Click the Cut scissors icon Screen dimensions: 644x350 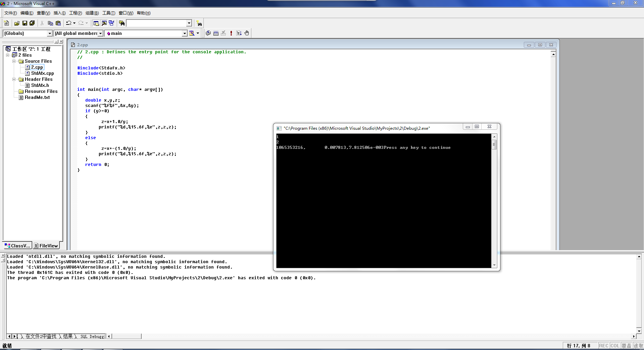42,23
